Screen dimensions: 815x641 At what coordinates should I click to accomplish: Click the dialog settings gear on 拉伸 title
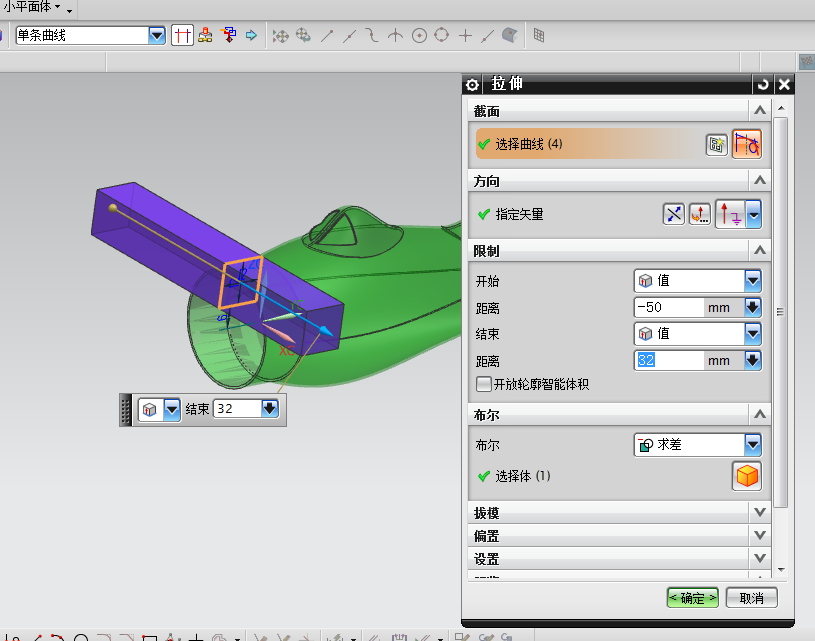coord(473,84)
